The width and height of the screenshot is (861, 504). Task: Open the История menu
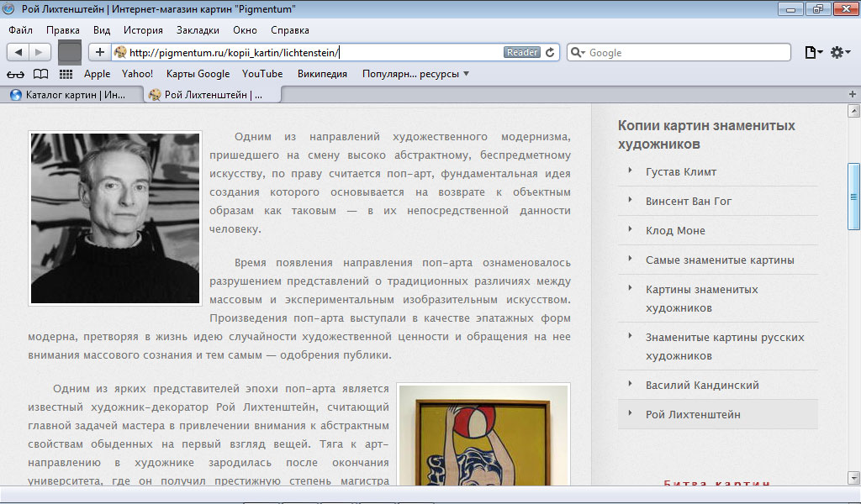pos(143,30)
